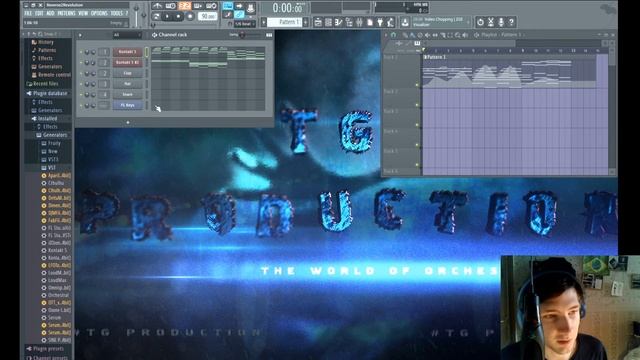Adjust the channel rack swing knob

click(x=242, y=35)
